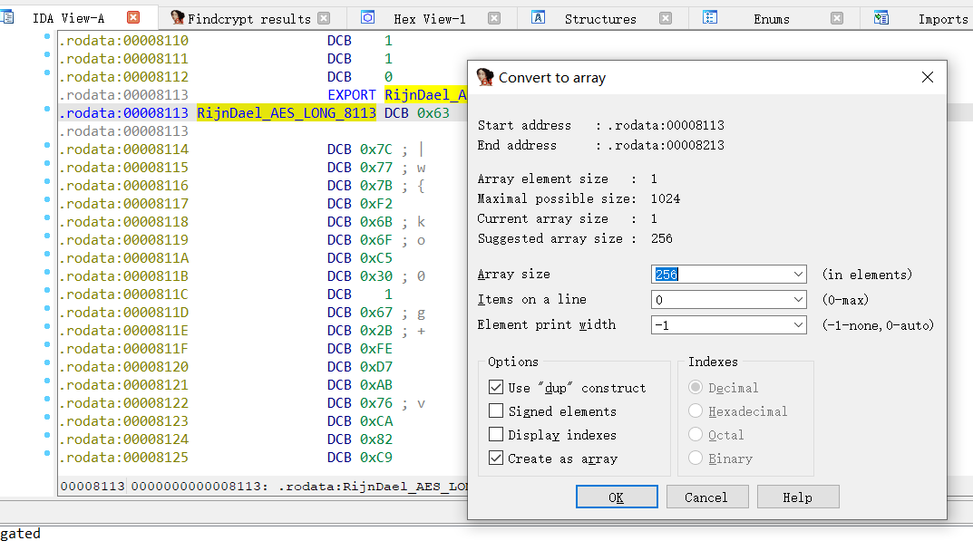Uncheck the Create as array option

496,459
